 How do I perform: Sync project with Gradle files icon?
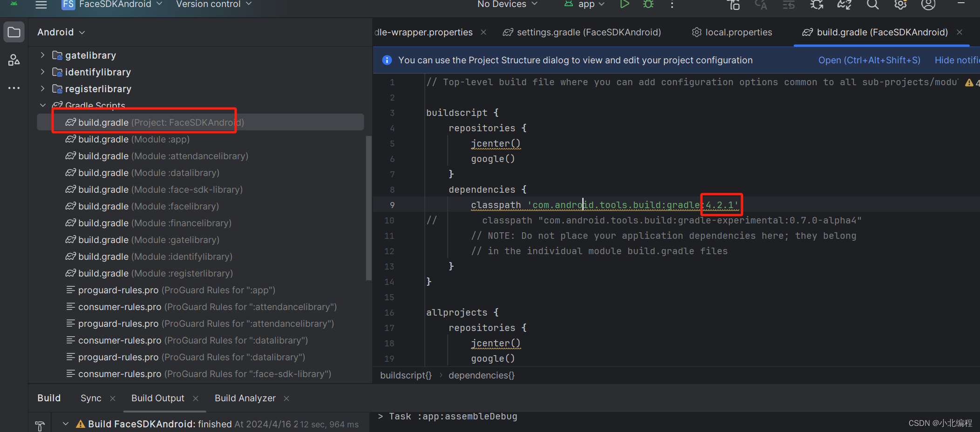844,5
